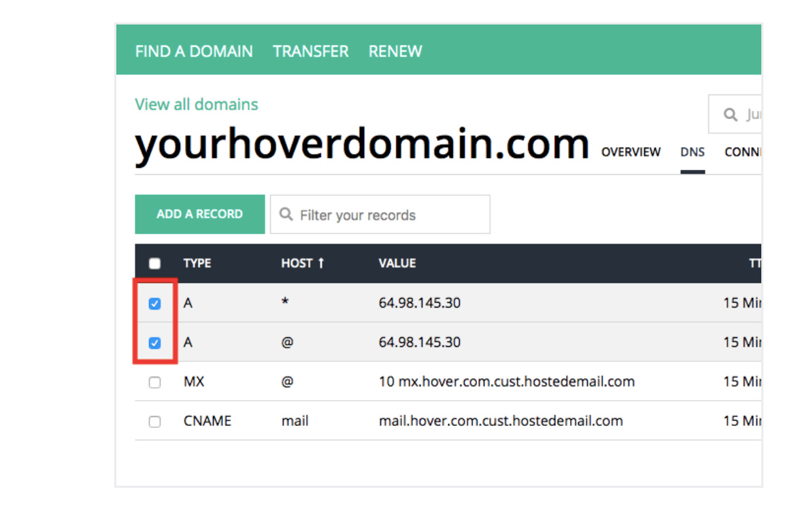Click the * host cell
The image size is (796, 532).
click(285, 302)
